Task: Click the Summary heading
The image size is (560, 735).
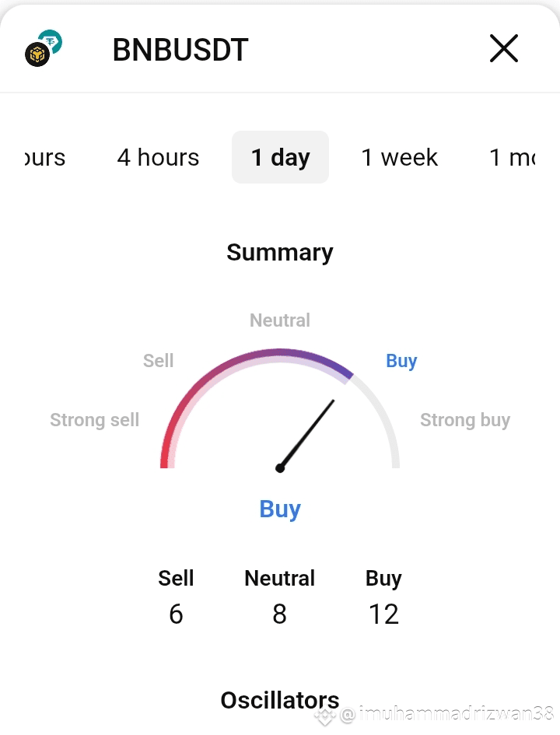Action: [x=280, y=253]
